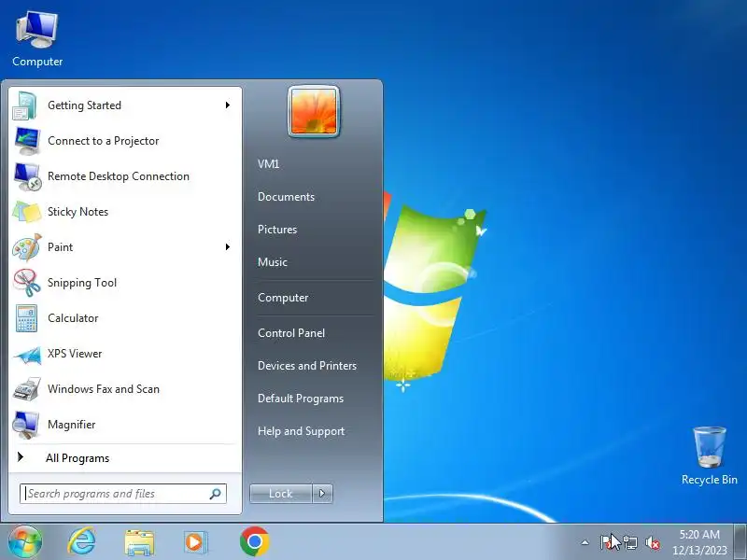This screenshot has width=747, height=560.
Task: Click the Calculator label text
Action: pos(73,318)
